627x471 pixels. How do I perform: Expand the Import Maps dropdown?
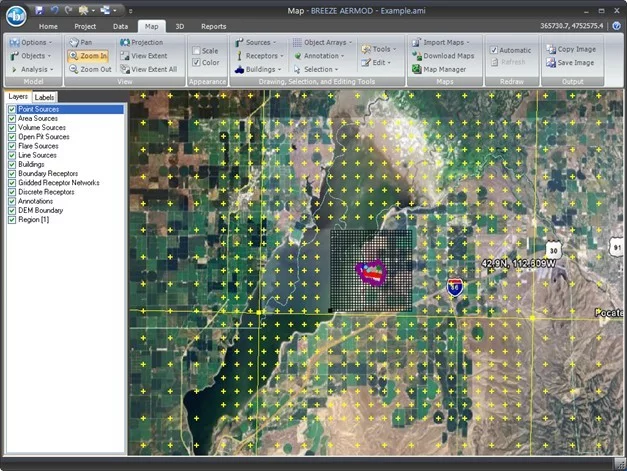point(446,43)
